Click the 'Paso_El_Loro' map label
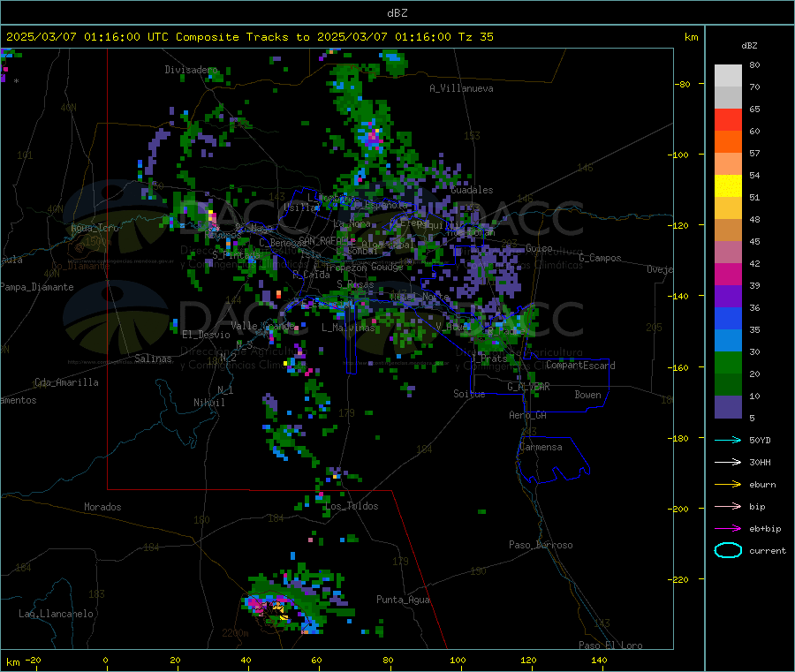This screenshot has width=795, height=672. point(610,646)
